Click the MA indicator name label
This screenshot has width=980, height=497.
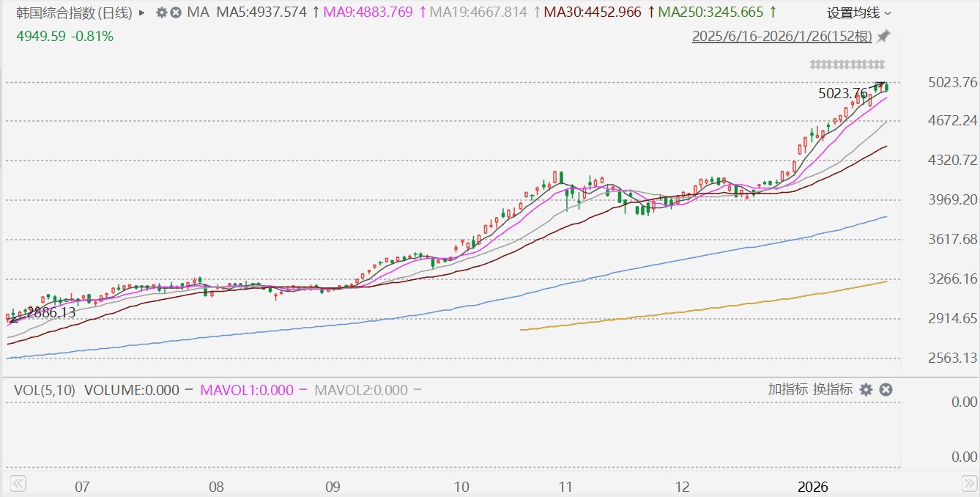point(197,12)
